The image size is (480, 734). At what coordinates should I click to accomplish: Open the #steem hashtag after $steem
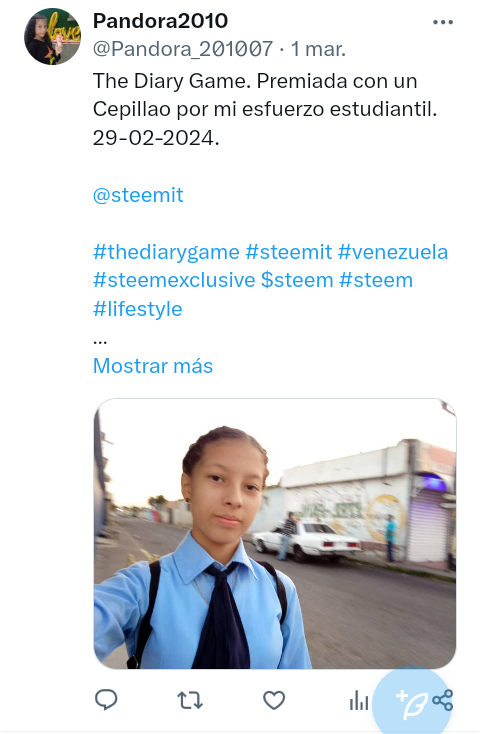[x=376, y=280]
